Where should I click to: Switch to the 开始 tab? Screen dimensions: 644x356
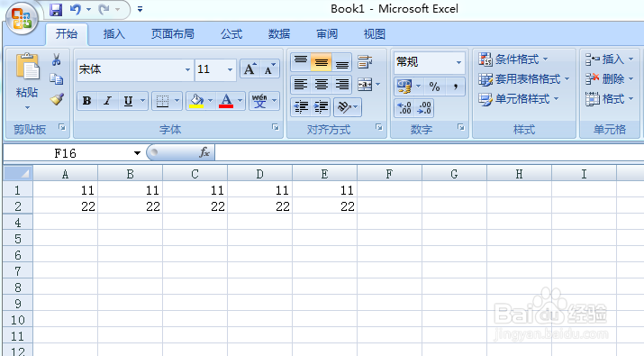point(67,33)
